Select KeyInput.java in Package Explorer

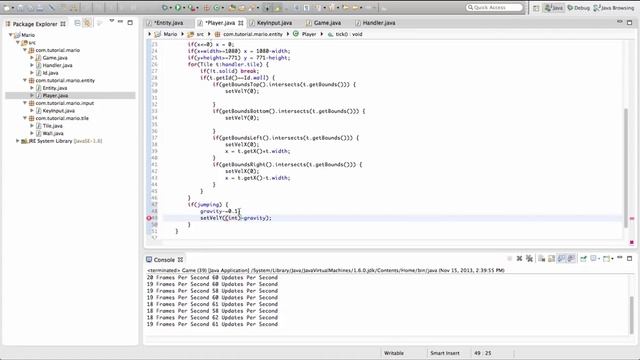click(58, 111)
